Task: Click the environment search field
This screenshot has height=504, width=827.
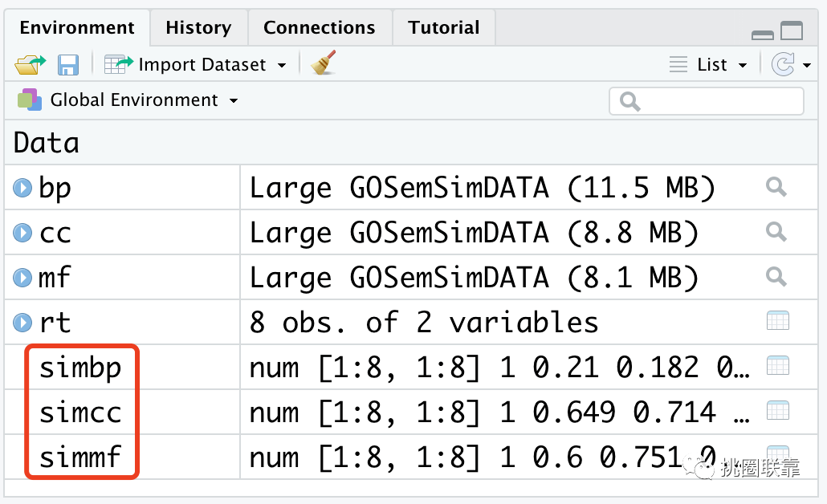Action: (x=715, y=101)
